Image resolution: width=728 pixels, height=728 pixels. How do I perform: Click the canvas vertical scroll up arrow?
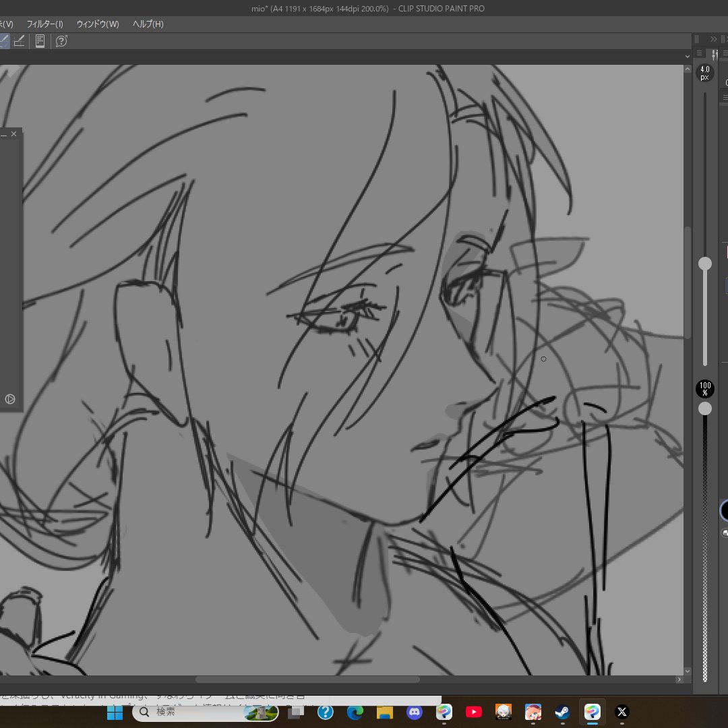click(687, 69)
